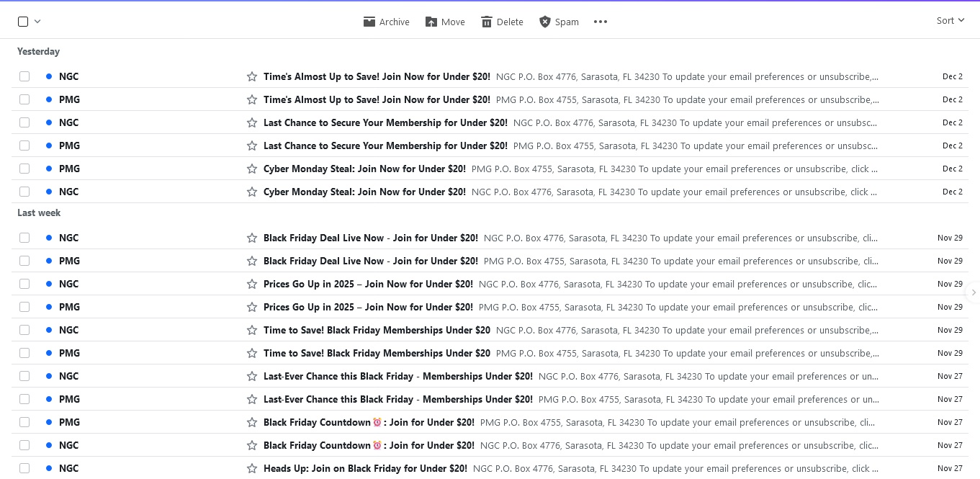This screenshot has width=980, height=479.
Task: Open the Sort dropdown
Action: (950, 21)
